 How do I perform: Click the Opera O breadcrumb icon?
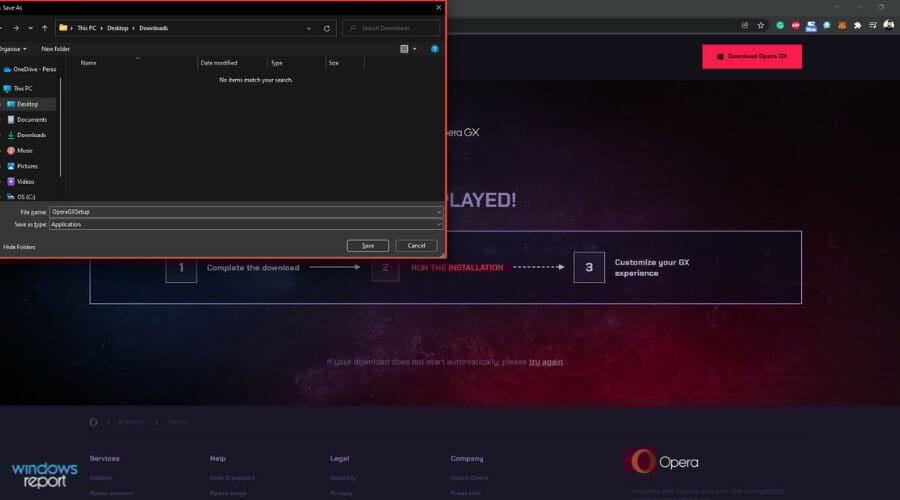(x=94, y=422)
